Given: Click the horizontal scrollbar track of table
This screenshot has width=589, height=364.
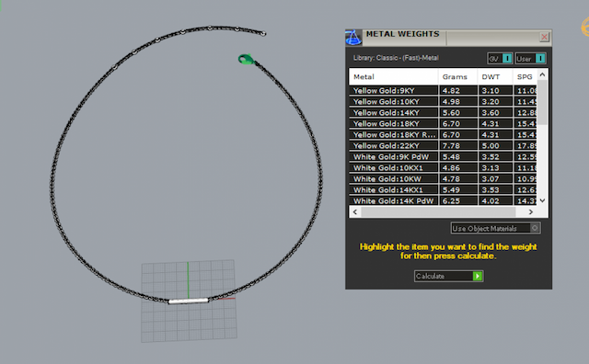Looking at the screenshot, I should (x=438, y=212).
